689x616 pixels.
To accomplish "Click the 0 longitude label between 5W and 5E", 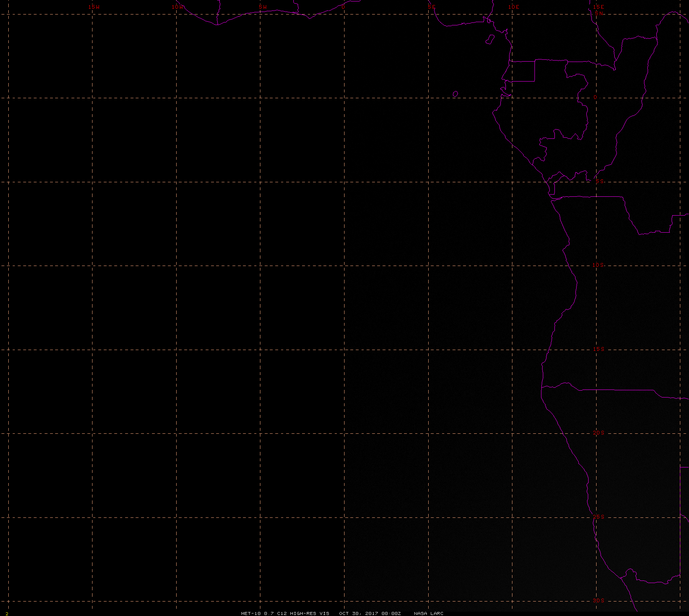I will point(343,7).
